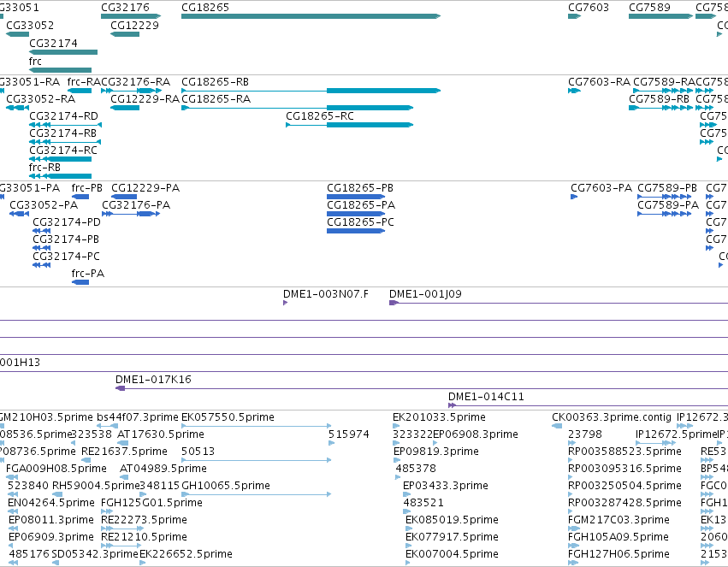
Task: Open the DME1-017K16 clone label
Action: pyautogui.click(x=153, y=380)
